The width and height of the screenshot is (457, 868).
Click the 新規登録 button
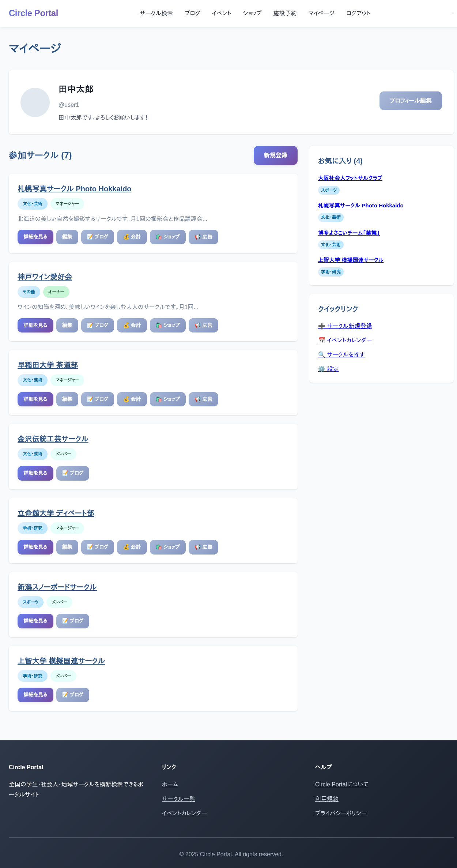pyautogui.click(x=276, y=155)
